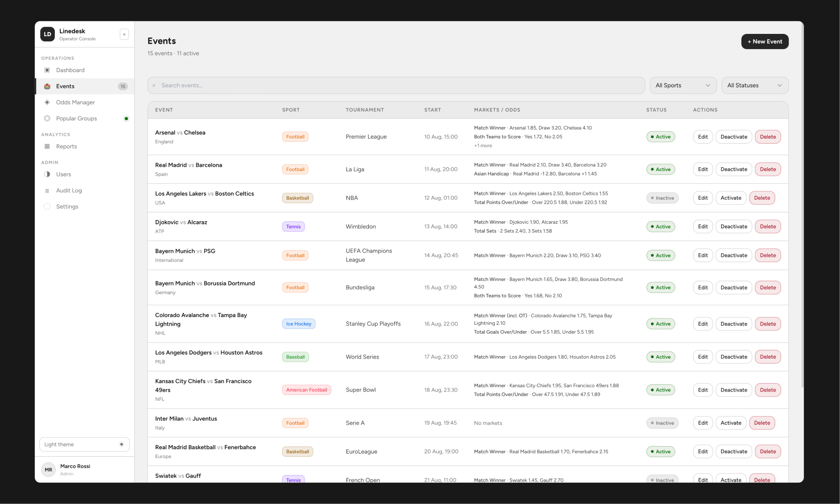Click Inactive status of Inter Milan vs Juventus

662,423
